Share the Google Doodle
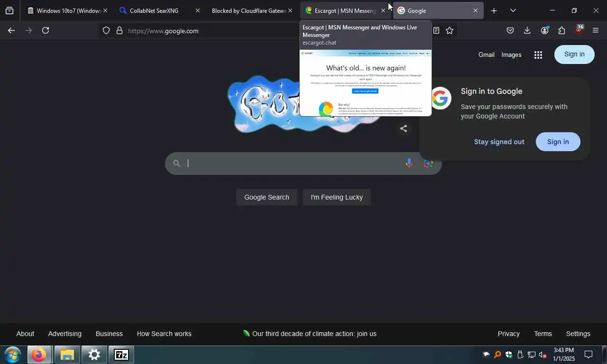This screenshot has width=607, height=364. (x=404, y=128)
